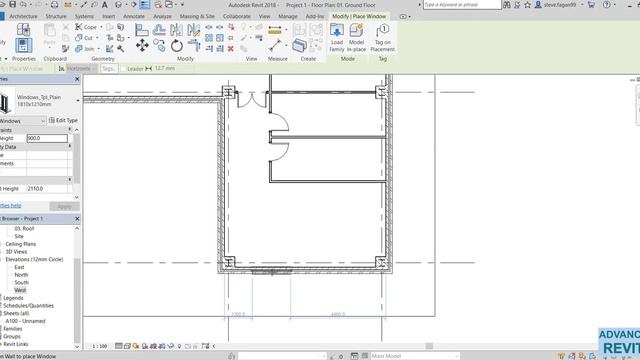This screenshot has width=640, height=360.
Task: Click the Type Properties icon above Properties button
Action: pos(23,29)
